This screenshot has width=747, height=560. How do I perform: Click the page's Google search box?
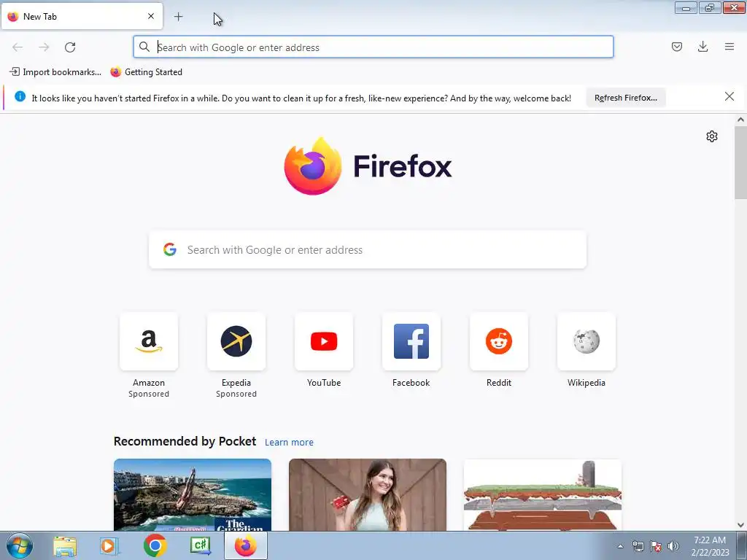[x=368, y=250]
